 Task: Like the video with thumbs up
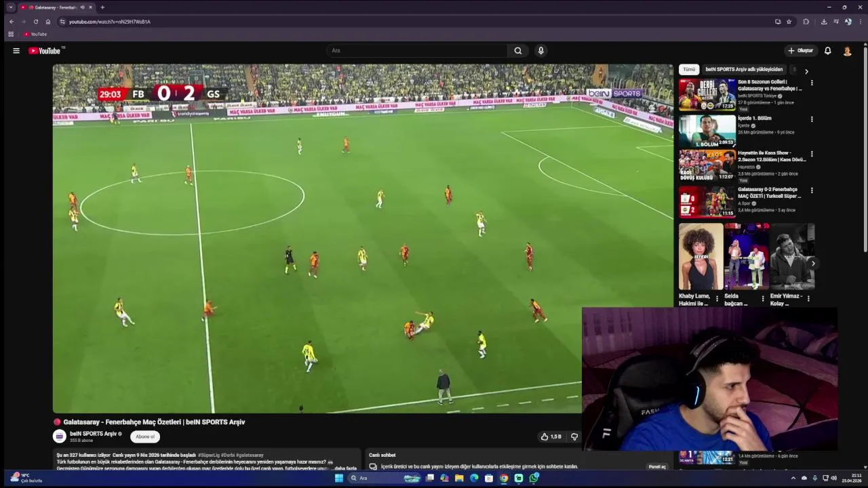point(551,437)
